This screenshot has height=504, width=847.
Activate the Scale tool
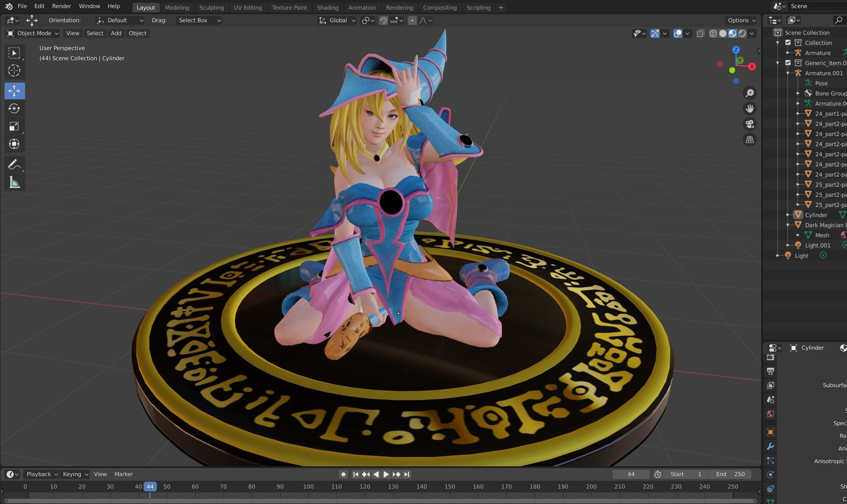[x=14, y=126]
